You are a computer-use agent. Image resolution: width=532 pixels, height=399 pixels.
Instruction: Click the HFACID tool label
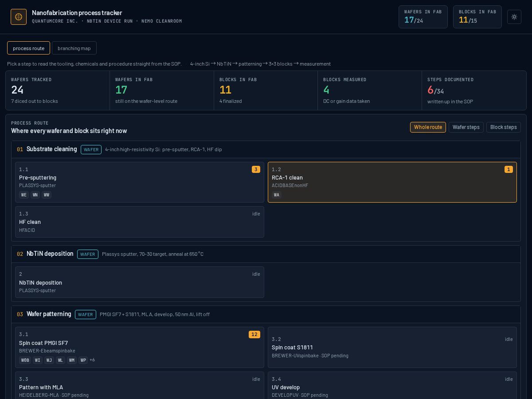click(27, 230)
